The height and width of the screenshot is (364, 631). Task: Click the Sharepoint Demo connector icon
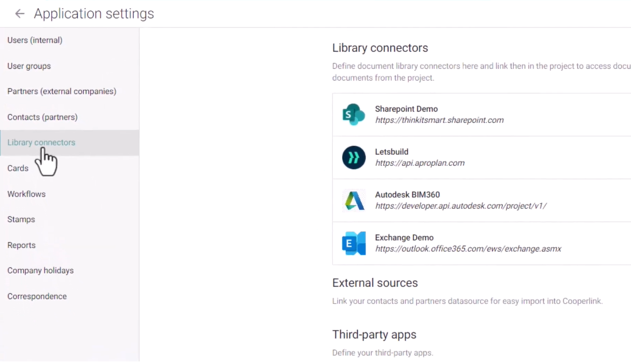[x=354, y=115]
